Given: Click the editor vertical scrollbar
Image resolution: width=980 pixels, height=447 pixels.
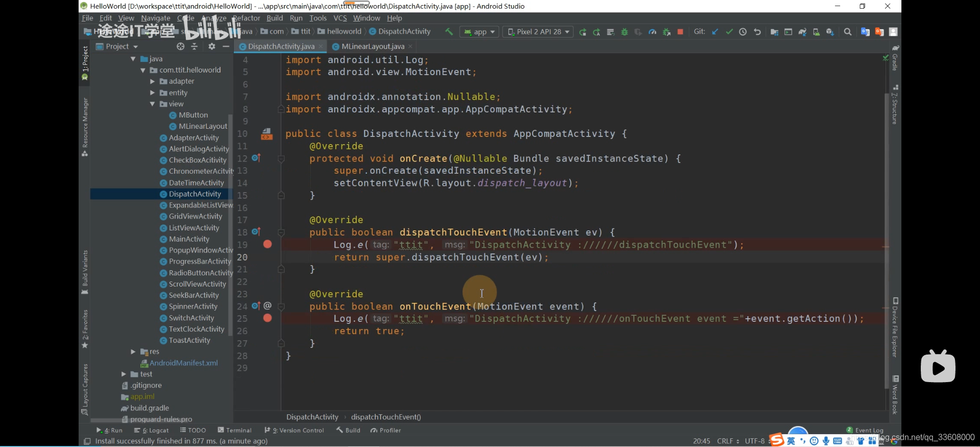Looking at the screenshot, I should (x=887, y=240).
